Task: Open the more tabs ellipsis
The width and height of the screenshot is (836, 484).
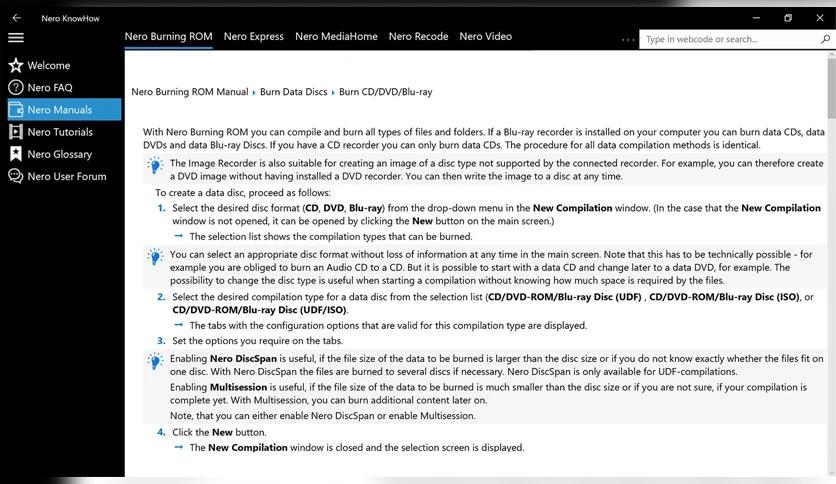Action: [x=628, y=39]
